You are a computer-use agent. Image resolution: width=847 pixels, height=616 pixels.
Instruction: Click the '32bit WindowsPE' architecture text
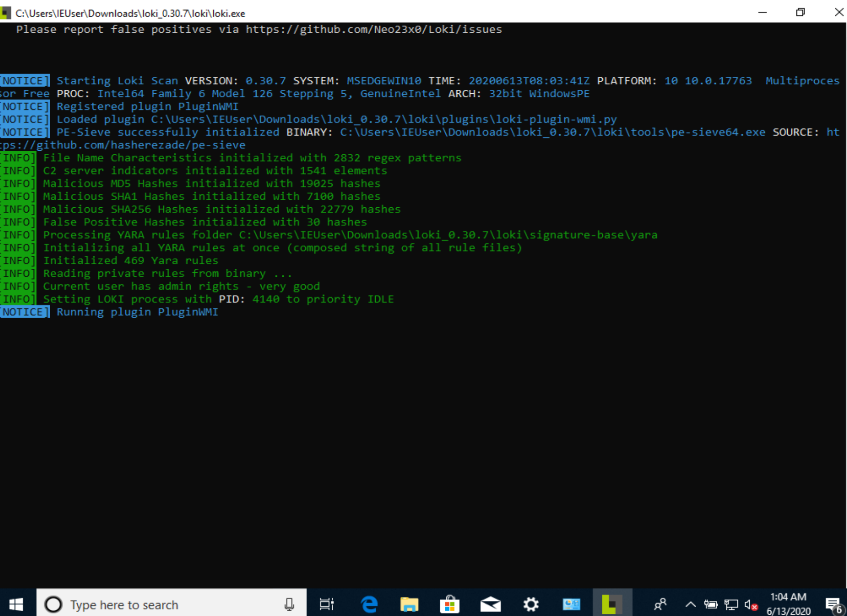[539, 94]
